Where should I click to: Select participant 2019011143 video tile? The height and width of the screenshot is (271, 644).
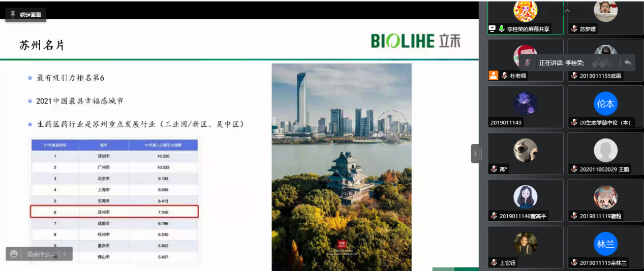[x=526, y=107]
